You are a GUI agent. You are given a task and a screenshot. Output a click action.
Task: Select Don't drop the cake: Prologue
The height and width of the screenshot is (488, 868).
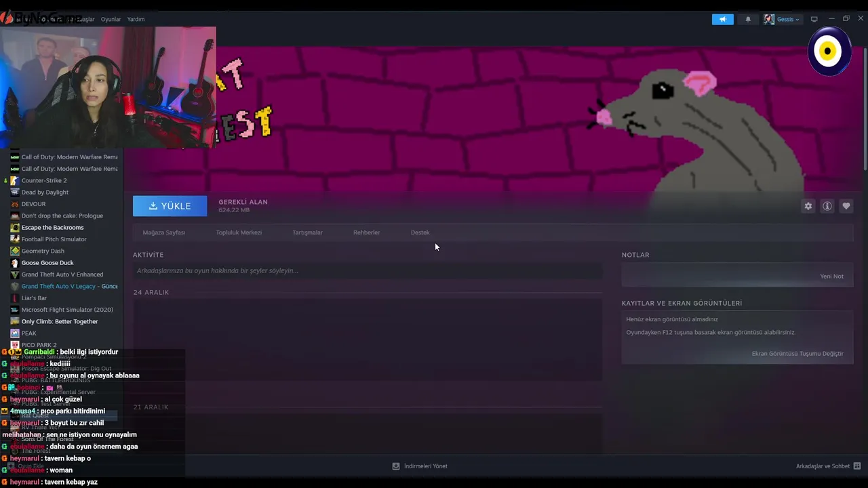coord(62,216)
